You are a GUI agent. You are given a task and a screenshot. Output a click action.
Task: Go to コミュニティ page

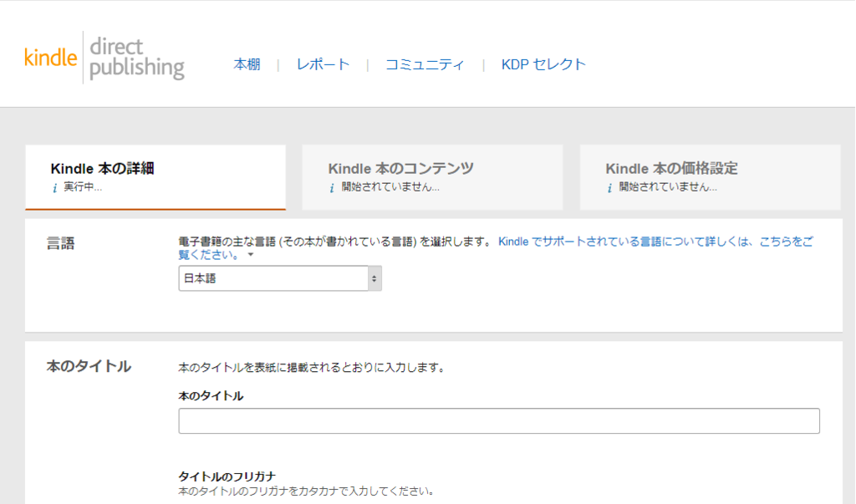(425, 64)
